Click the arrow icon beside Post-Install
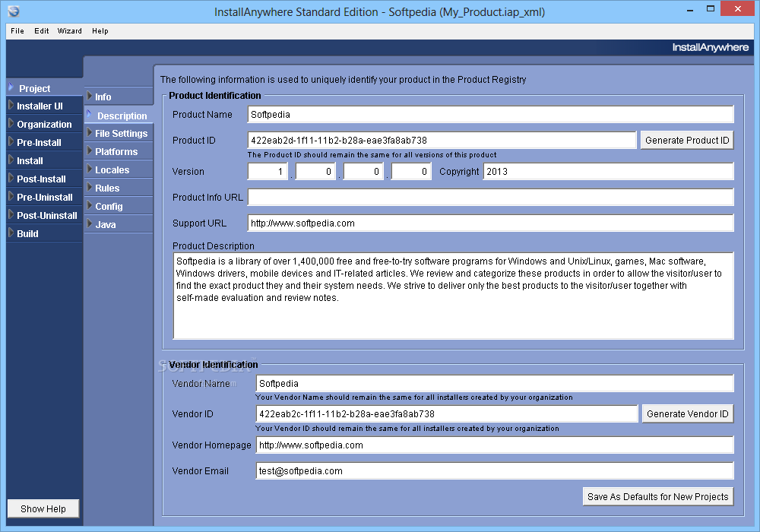 click(11, 178)
